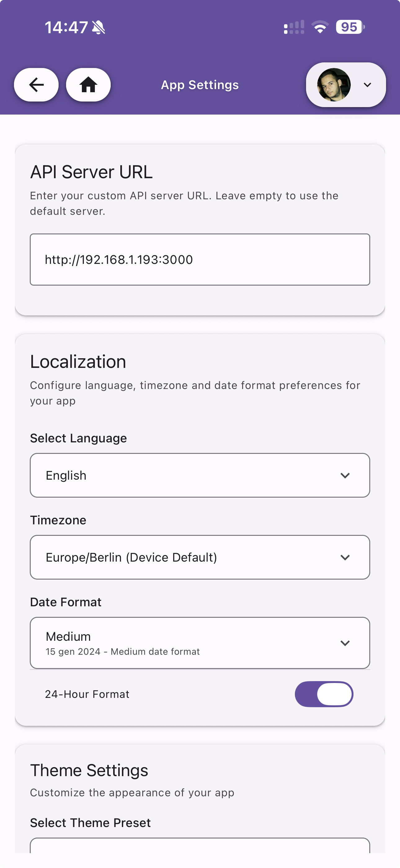Click the Timezone chevron arrow
The height and width of the screenshot is (868, 400).
(345, 557)
